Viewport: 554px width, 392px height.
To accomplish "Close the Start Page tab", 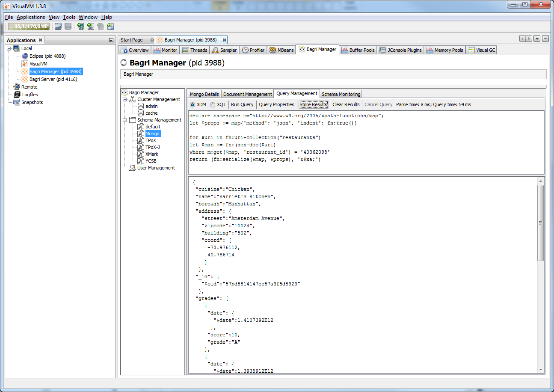I will pos(152,40).
